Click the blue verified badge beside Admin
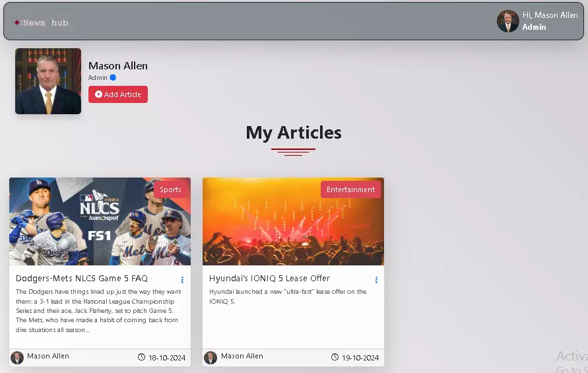Screen dimensions: 588x373 tap(112, 77)
